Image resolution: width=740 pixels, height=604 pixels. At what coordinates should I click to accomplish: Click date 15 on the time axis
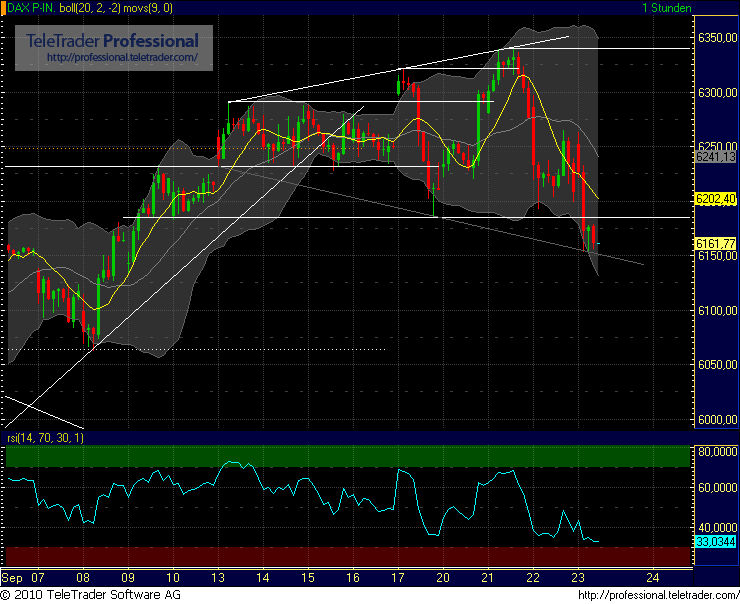point(308,578)
